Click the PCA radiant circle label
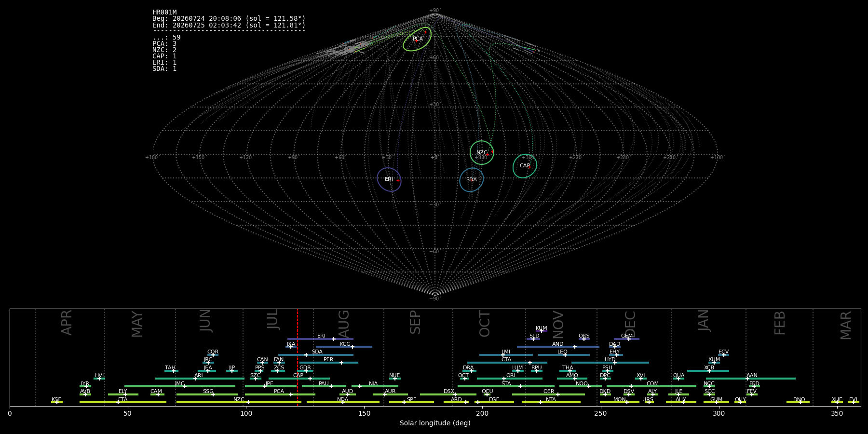Viewport: 868px width, 434px height. click(418, 39)
